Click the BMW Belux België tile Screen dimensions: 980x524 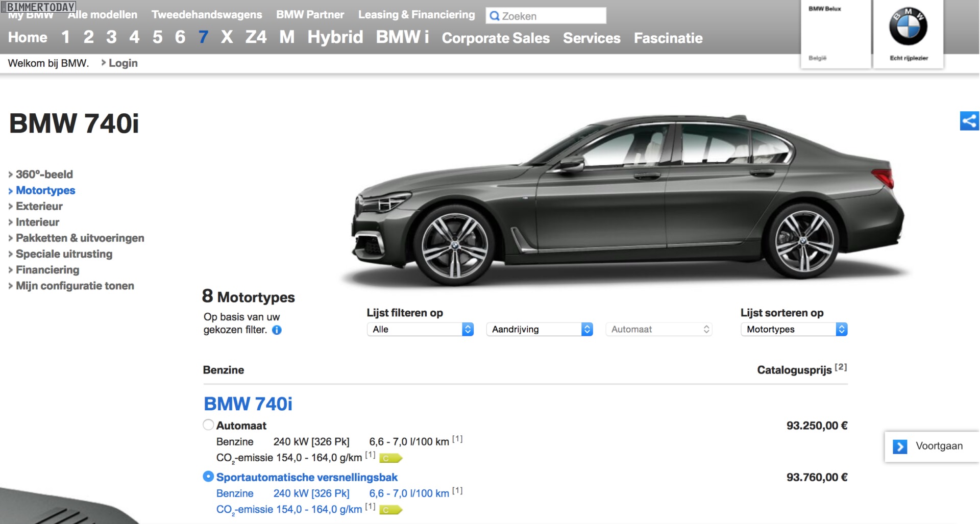pos(835,34)
